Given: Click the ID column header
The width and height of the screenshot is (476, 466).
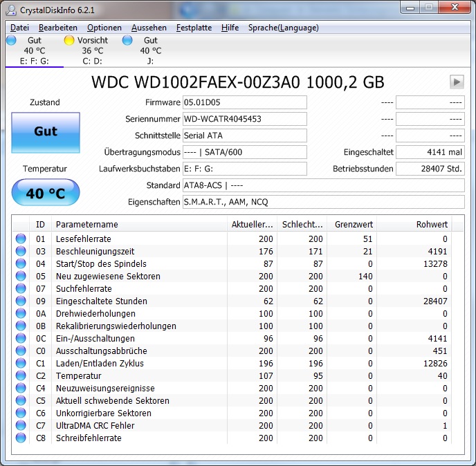Looking at the screenshot, I should click(40, 225).
